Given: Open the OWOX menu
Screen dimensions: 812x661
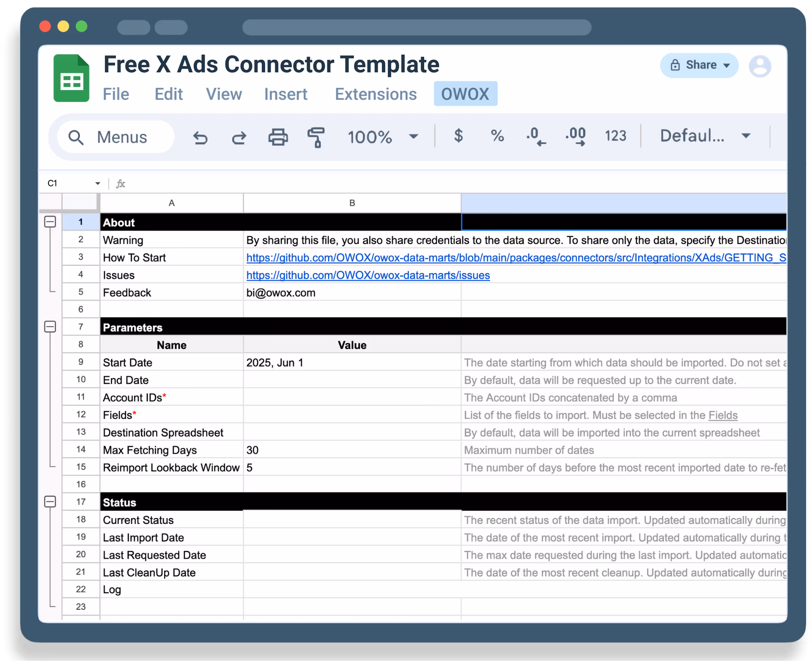Looking at the screenshot, I should pos(465,94).
